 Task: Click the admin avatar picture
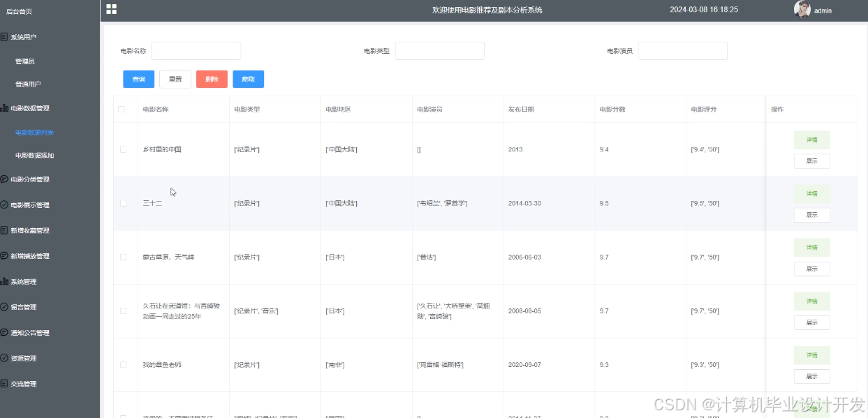coord(802,9)
